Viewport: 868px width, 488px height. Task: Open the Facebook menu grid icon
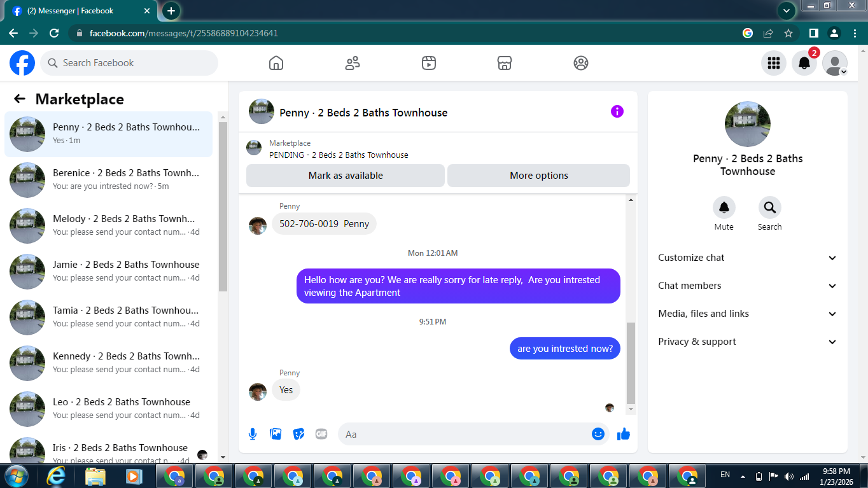[774, 63]
